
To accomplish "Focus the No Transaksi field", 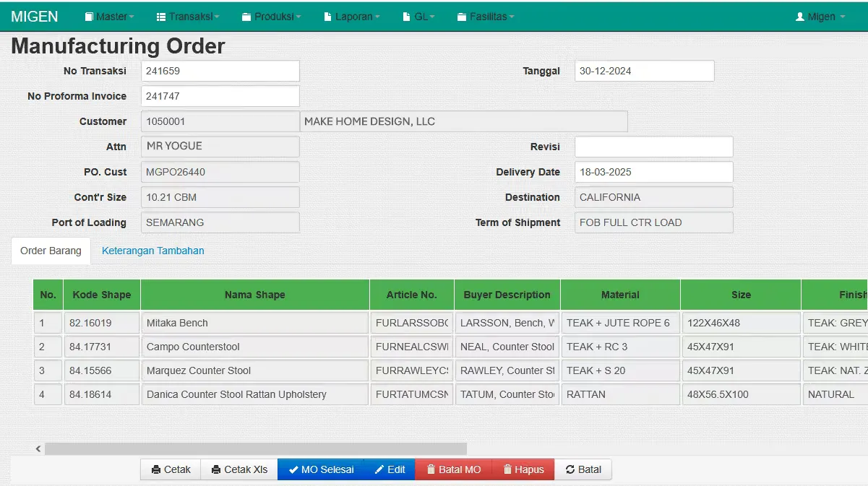I will (220, 71).
